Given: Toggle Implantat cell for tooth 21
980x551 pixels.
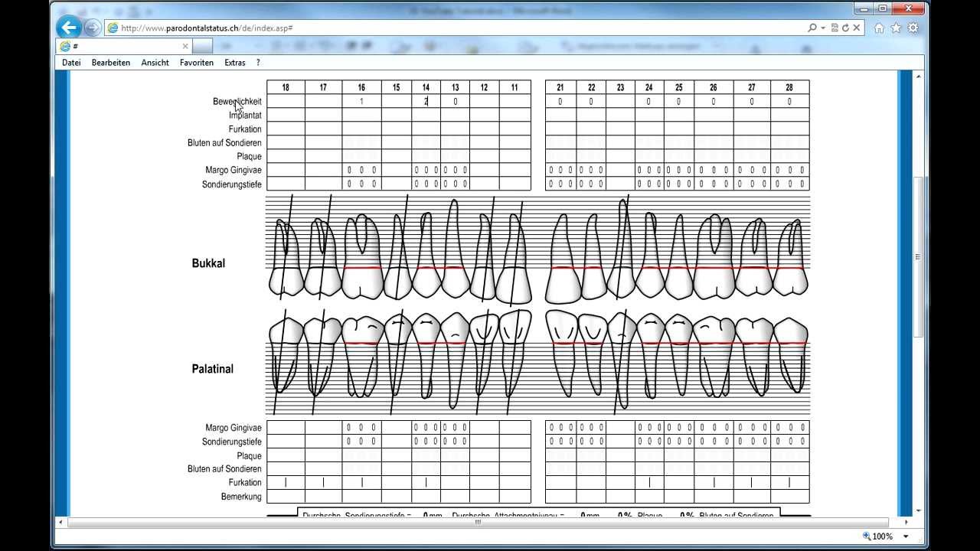Looking at the screenshot, I should [x=560, y=115].
